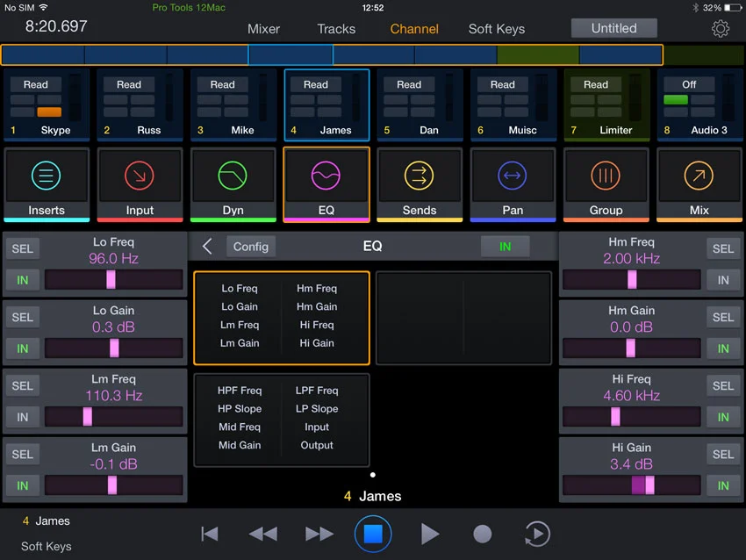Select track 6 Muisc
The image size is (746, 560).
point(513,105)
